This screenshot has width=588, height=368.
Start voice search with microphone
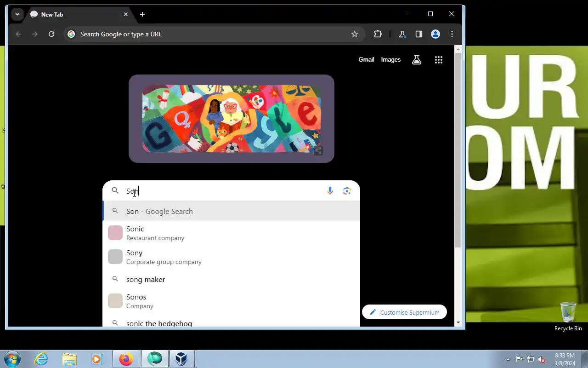pyautogui.click(x=330, y=191)
